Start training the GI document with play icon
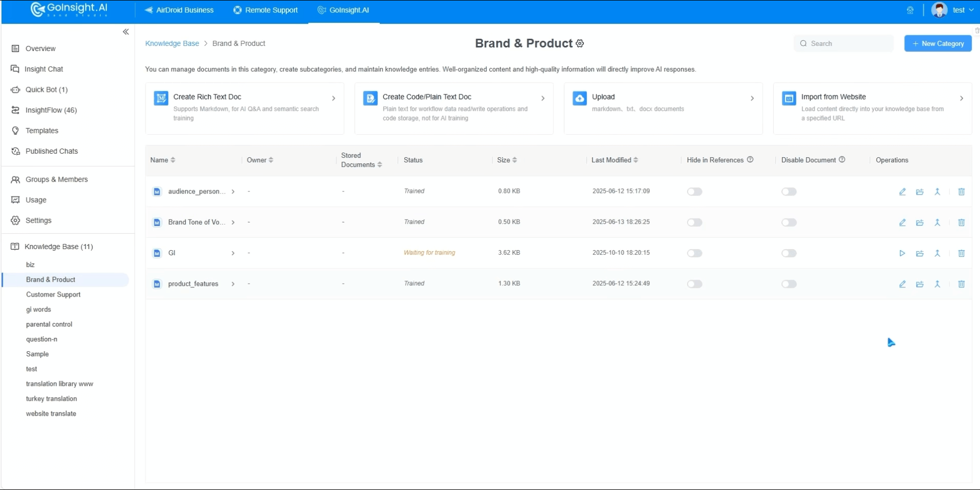980x490 pixels. [x=902, y=254]
